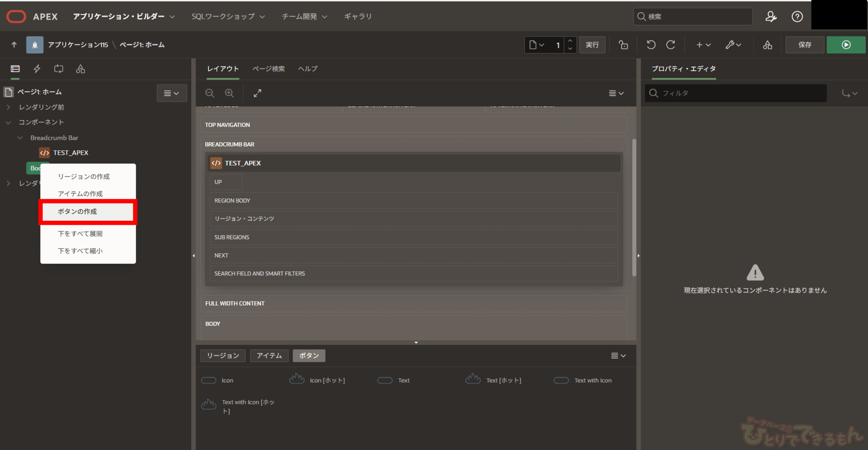The image size is (868, 450).
Task: Click the redo icon in the toolbar
Action: [671, 45]
